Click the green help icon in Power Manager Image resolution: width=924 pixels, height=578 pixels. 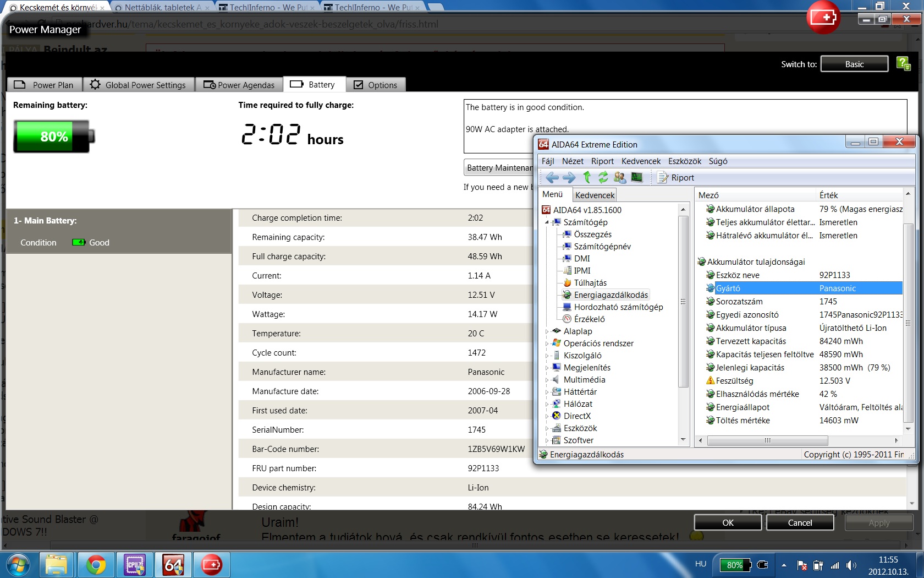click(903, 64)
